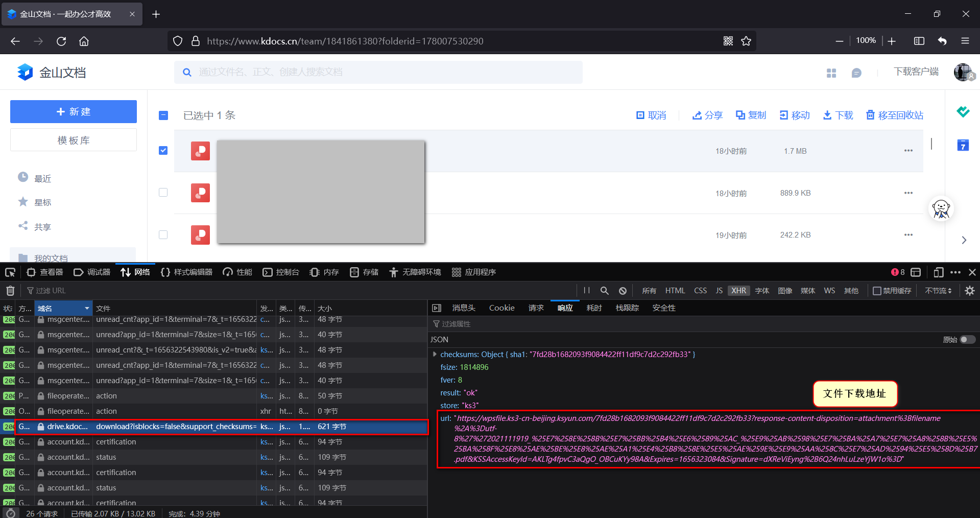Click the green checkmark icon on right sidebar
Viewport: 980px width, 518px height.
pyautogui.click(x=963, y=111)
